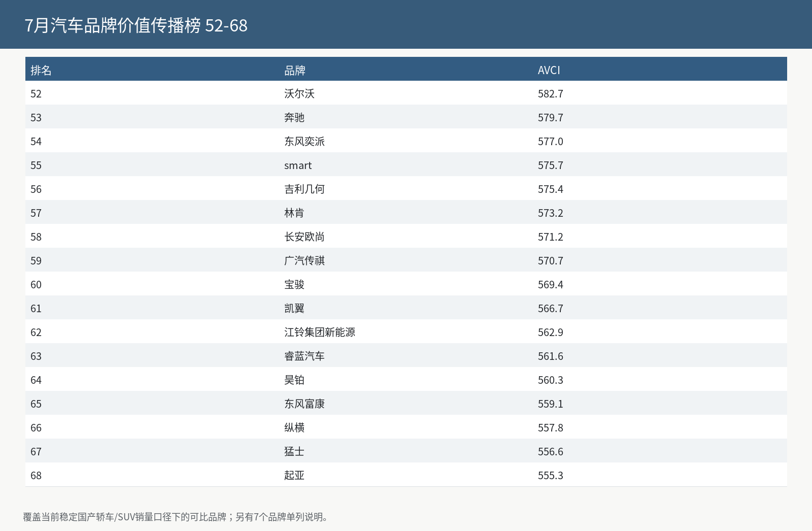This screenshot has height=531, width=812.
Task: Pick the rank cell "63" in 睿蓝汽车 row
Action: click(x=36, y=356)
